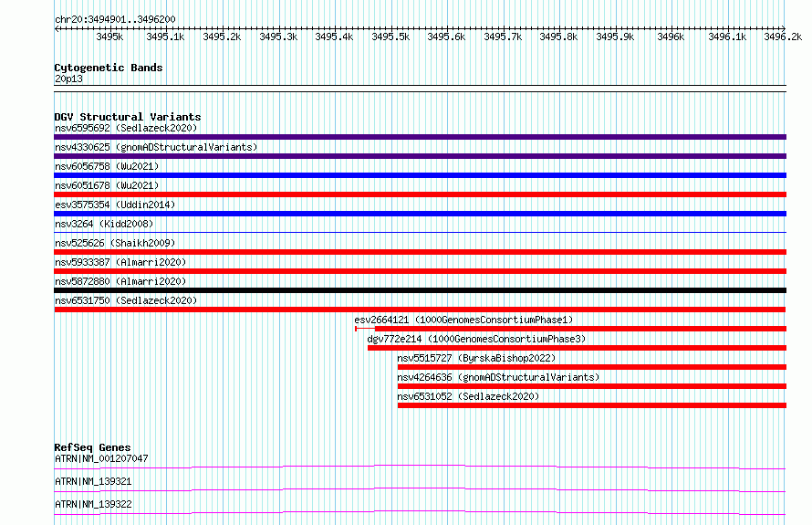Click the red bar under esv2664121

point(570,329)
